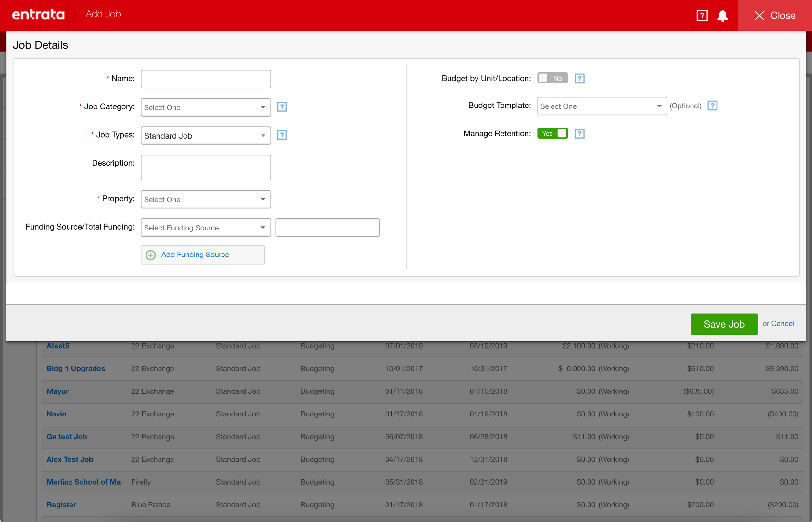
Task: Open the Job Category dropdown
Action: pyautogui.click(x=206, y=107)
